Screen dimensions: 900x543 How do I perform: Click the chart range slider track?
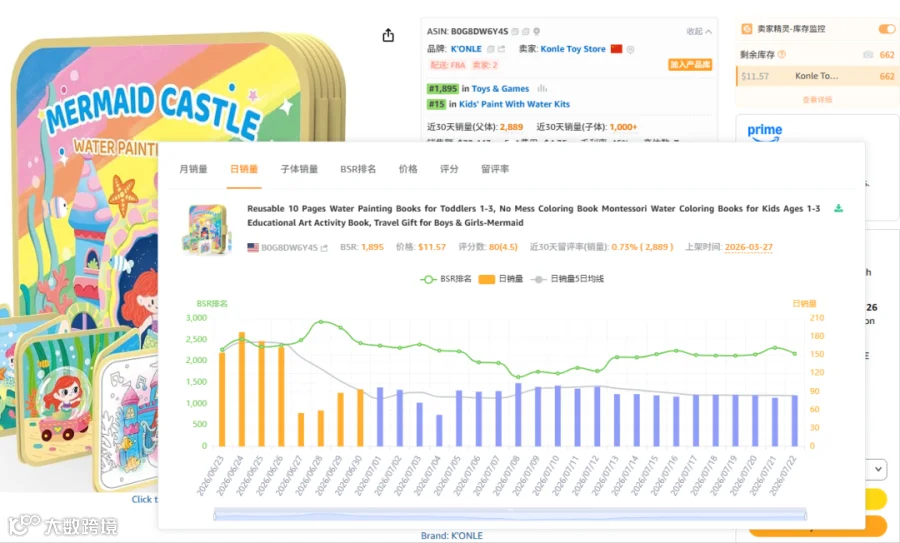(510, 514)
